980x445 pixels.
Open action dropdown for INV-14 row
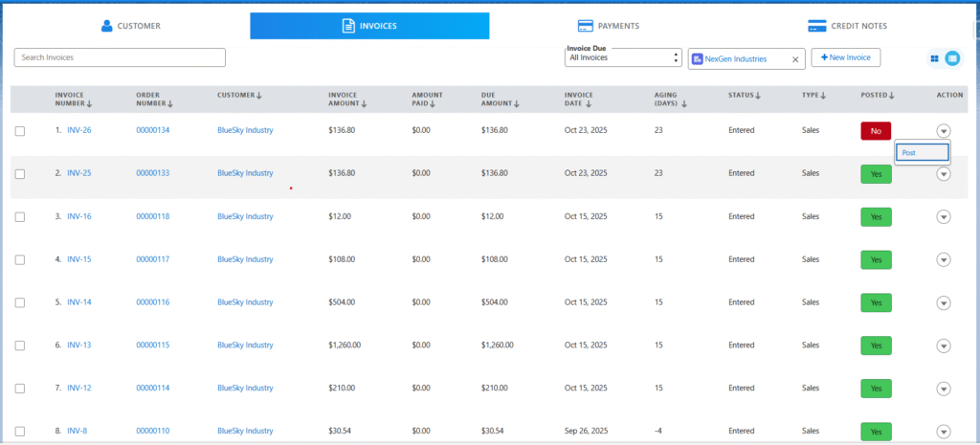(x=944, y=302)
